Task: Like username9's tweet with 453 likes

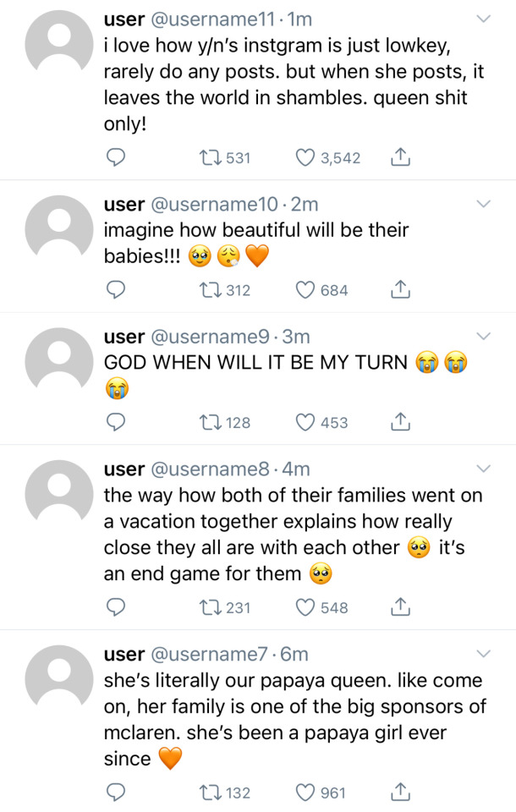Action: pos(305,422)
